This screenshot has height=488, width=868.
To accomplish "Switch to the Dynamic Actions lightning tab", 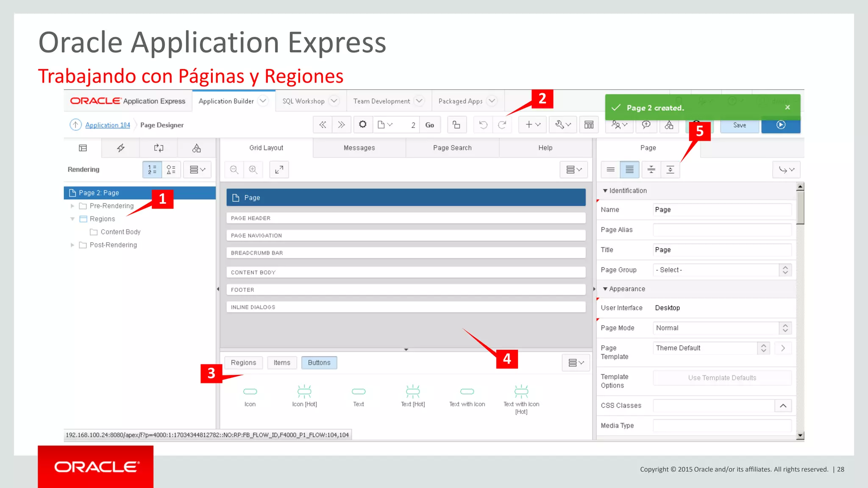I will click(x=121, y=148).
